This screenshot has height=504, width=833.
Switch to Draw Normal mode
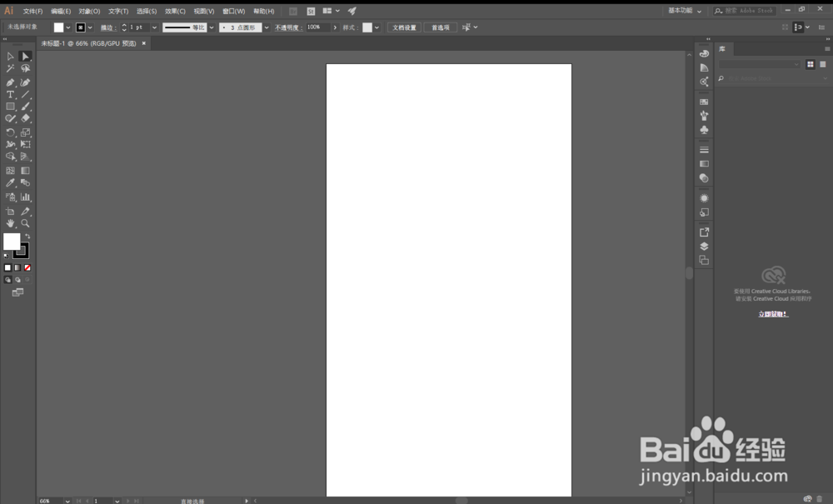(7, 280)
